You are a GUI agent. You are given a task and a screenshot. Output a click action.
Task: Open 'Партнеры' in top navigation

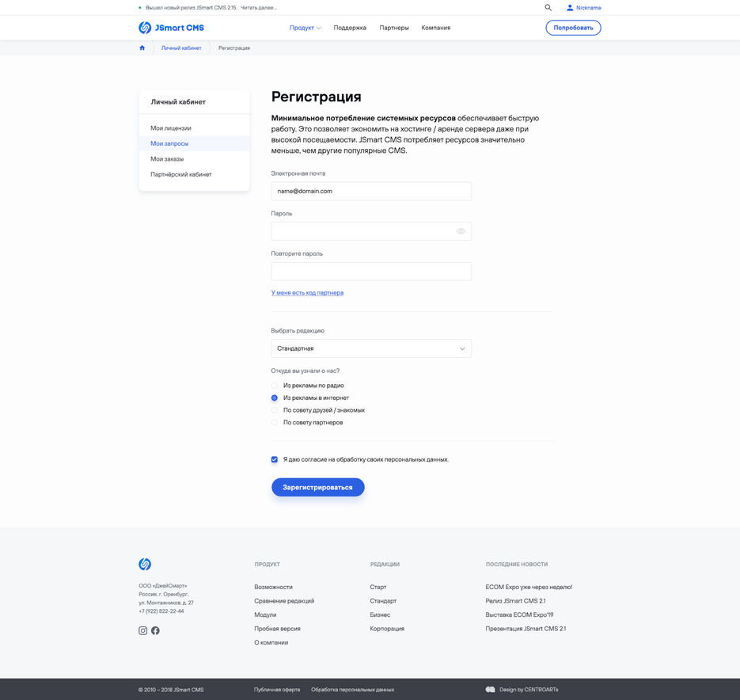coord(394,28)
